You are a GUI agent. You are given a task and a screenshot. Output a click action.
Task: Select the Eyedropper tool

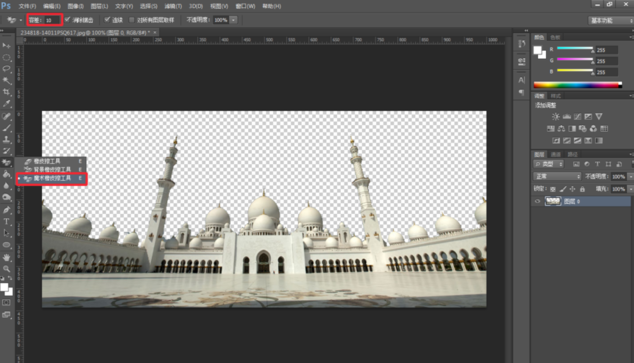pos(6,104)
